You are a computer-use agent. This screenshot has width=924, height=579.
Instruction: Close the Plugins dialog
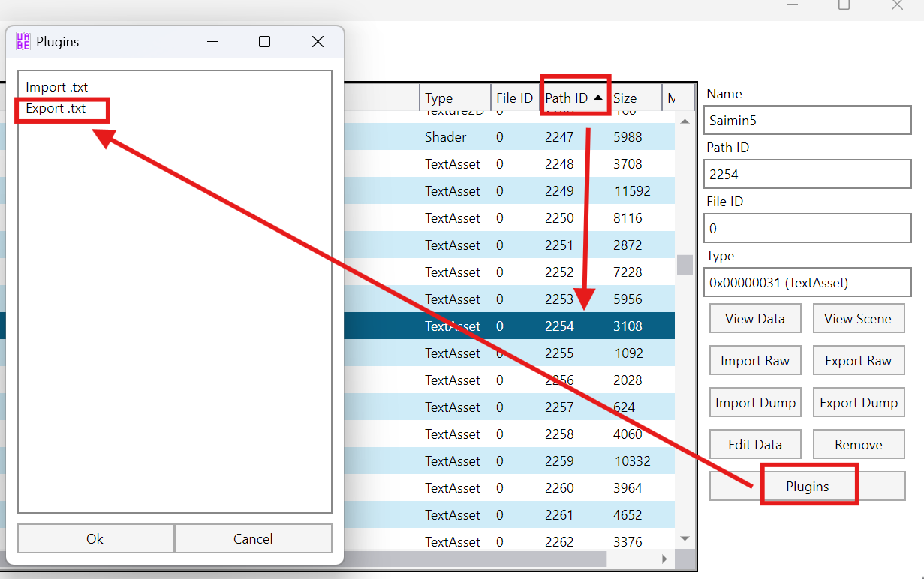pyautogui.click(x=318, y=42)
